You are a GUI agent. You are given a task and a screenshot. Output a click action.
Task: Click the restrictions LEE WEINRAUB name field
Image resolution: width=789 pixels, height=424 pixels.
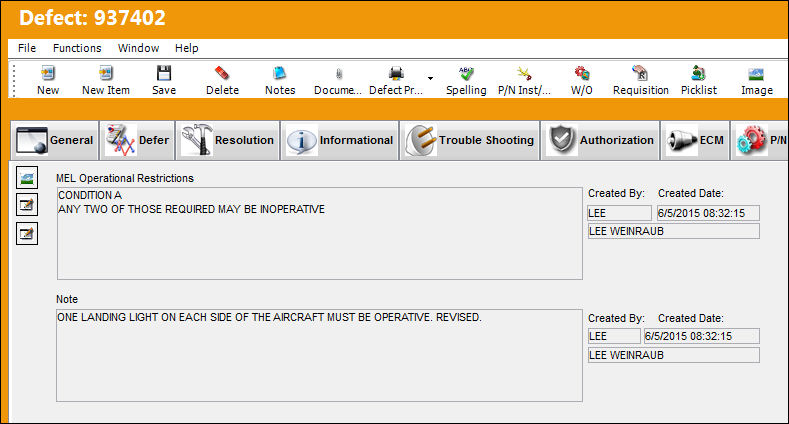[674, 231]
